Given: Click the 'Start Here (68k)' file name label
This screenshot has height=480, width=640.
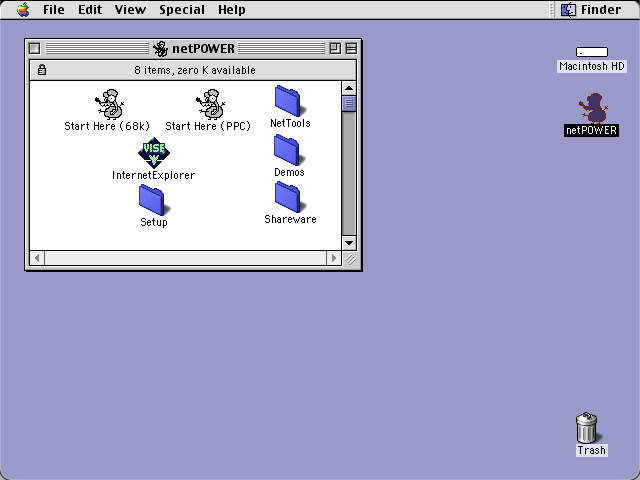Looking at the screenshot, I should coord(107,126).
